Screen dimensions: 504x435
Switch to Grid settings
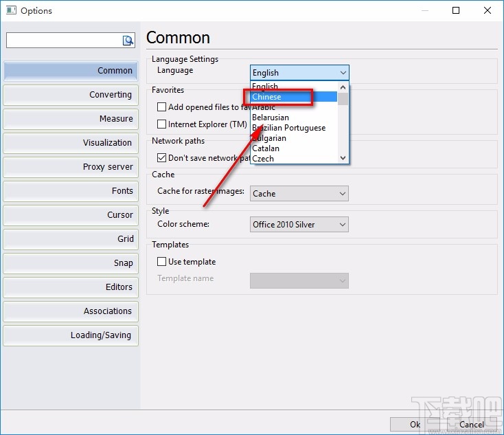tap(71, 239)
